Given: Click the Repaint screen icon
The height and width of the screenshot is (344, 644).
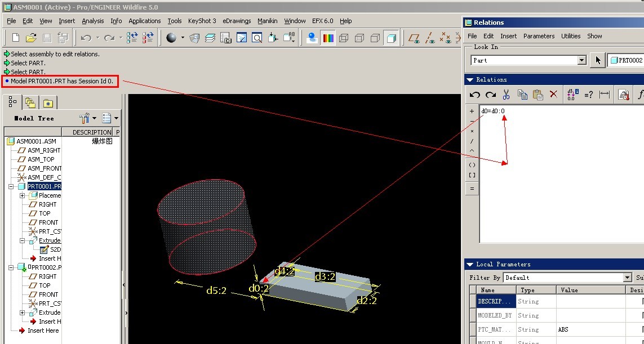Looking at the screenshot, I should (242, 38).
